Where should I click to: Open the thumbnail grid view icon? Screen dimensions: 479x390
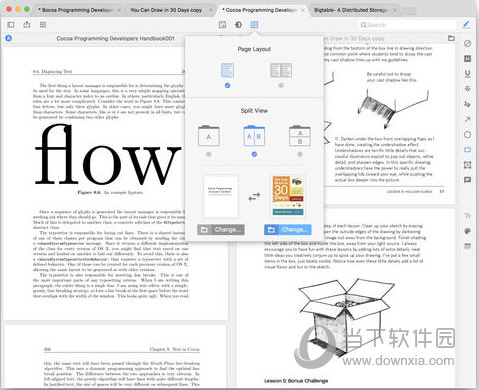coord(43,25)
